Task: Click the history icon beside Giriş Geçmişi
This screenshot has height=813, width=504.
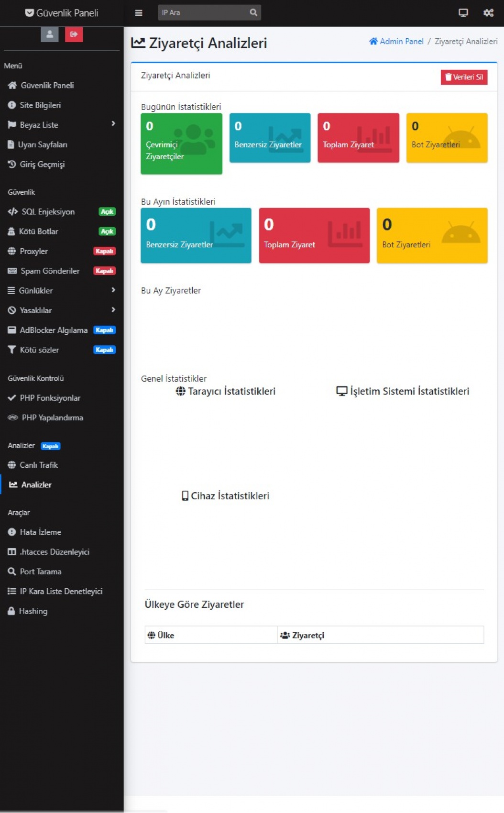Action: click(12, 164)
